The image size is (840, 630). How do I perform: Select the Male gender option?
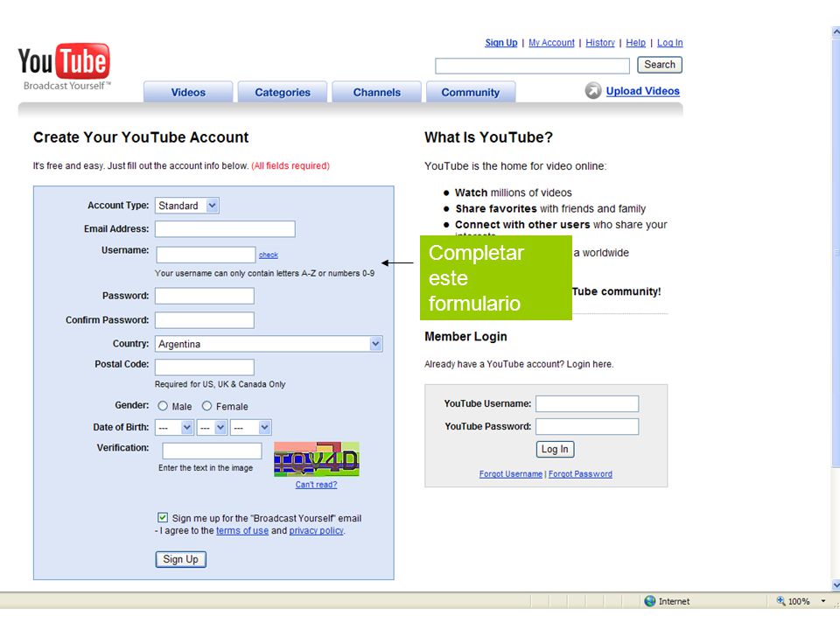163,406
